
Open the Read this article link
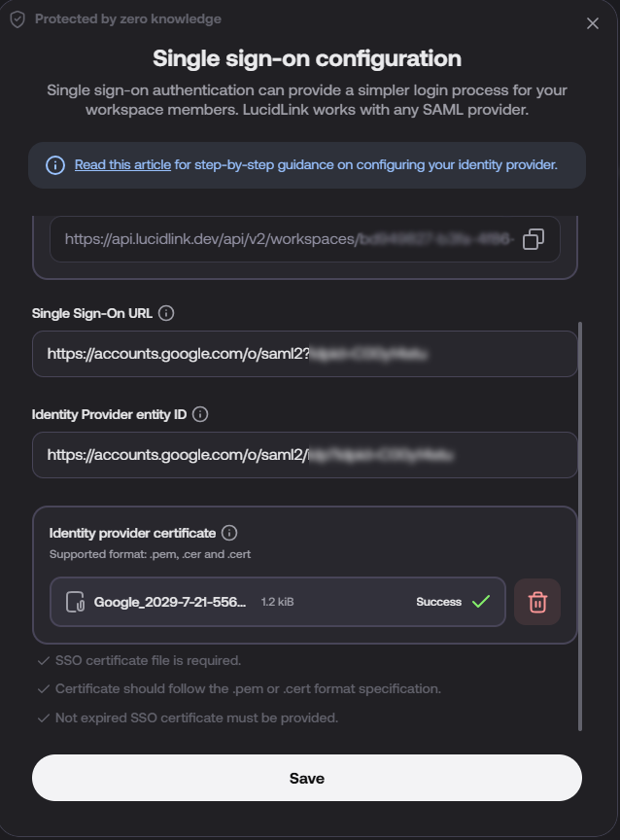point(122,164)
